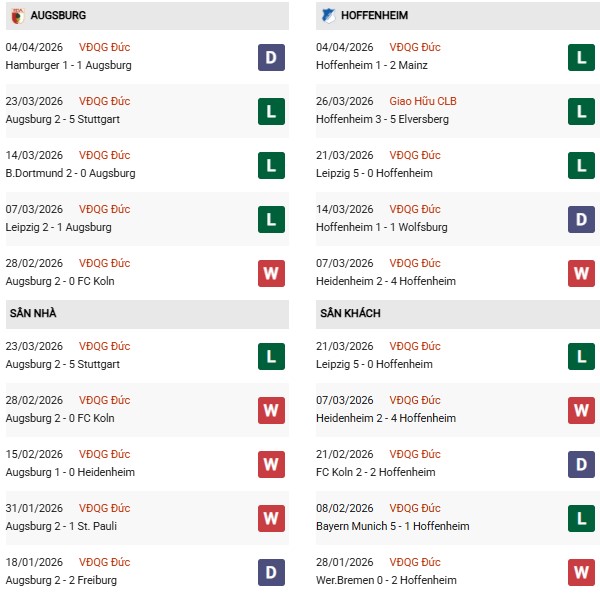Viewport: 600px width, 594px height.
Task: Click the draw badge for Augsburg vs Freiburg
Action: click(271, 572)
